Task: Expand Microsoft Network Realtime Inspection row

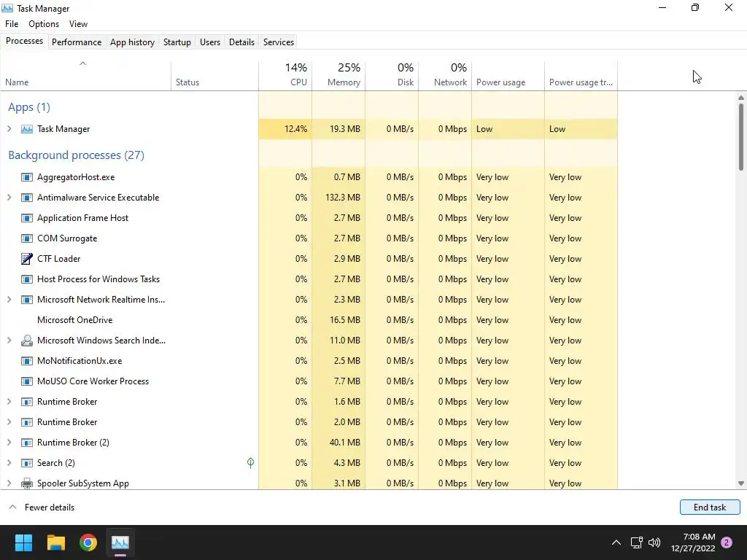Action: [9, 300]
